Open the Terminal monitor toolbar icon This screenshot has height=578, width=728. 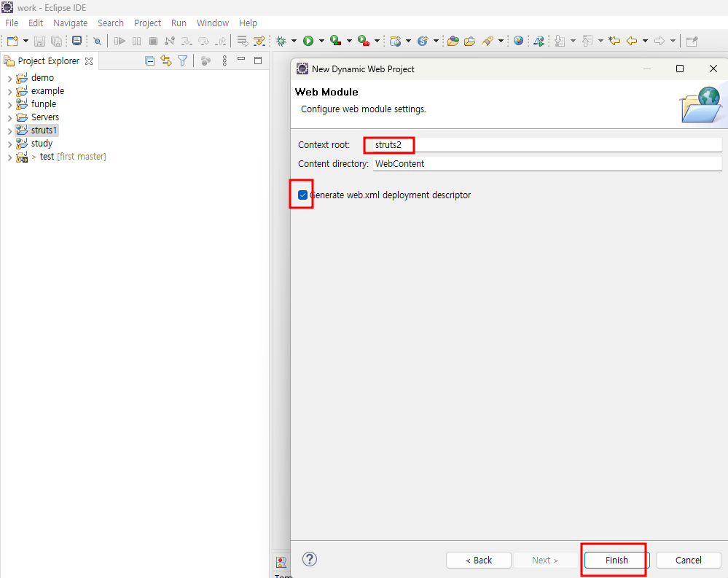tap(77, 41)
